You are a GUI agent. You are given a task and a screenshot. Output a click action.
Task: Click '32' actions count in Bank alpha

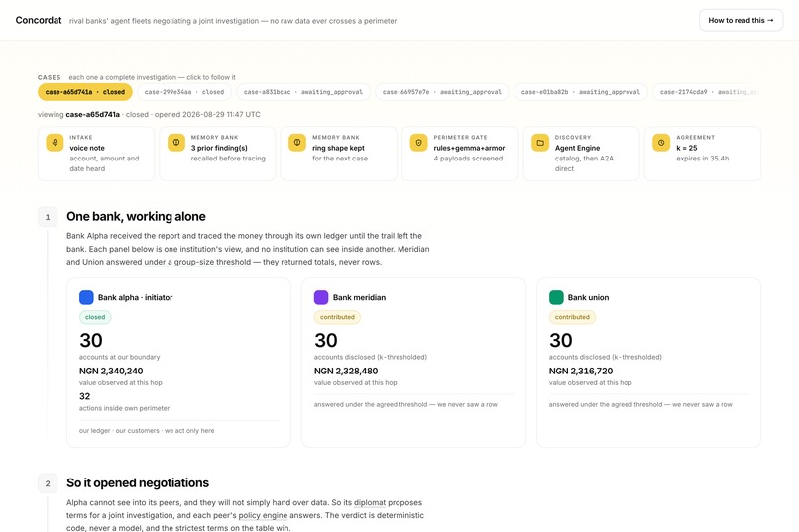pos(84,396)
